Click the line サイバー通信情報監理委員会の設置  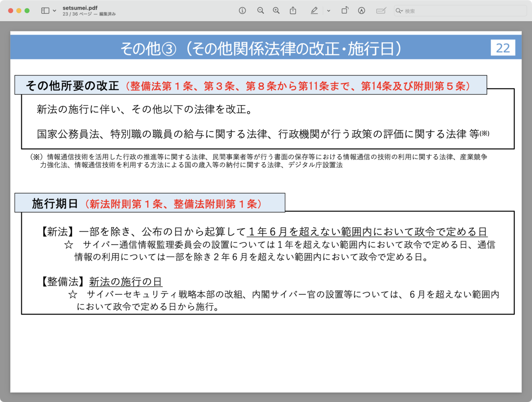tap(280, 245)
